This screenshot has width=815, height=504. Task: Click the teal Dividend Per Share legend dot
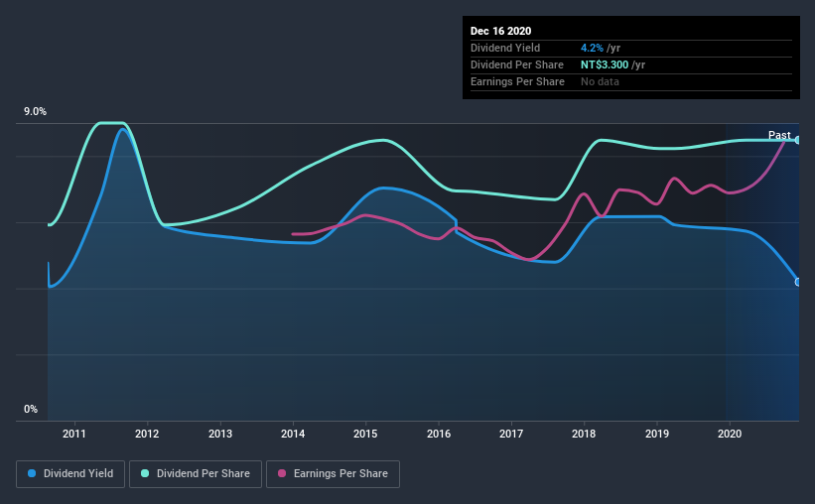coord(147,474)
